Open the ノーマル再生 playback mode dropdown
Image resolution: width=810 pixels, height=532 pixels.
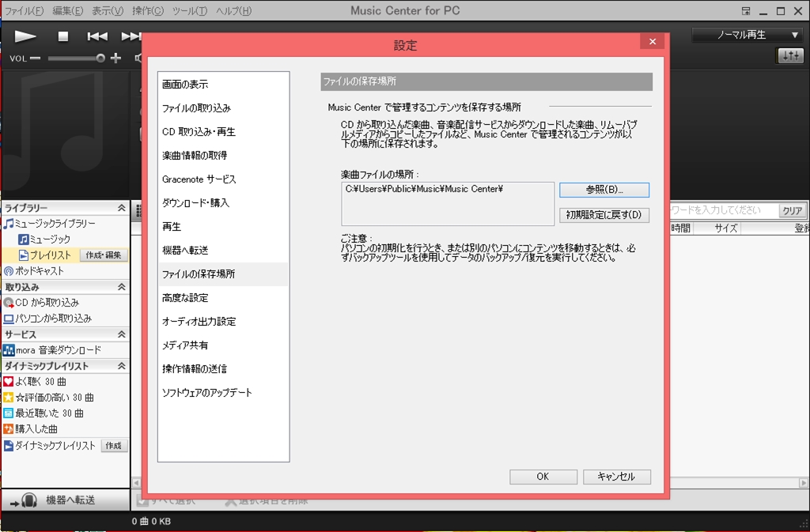(748, 35)
